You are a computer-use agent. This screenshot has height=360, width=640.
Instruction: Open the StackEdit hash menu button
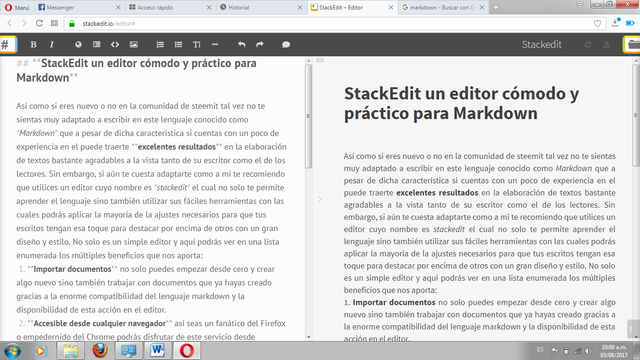click(x=7, y=44)
